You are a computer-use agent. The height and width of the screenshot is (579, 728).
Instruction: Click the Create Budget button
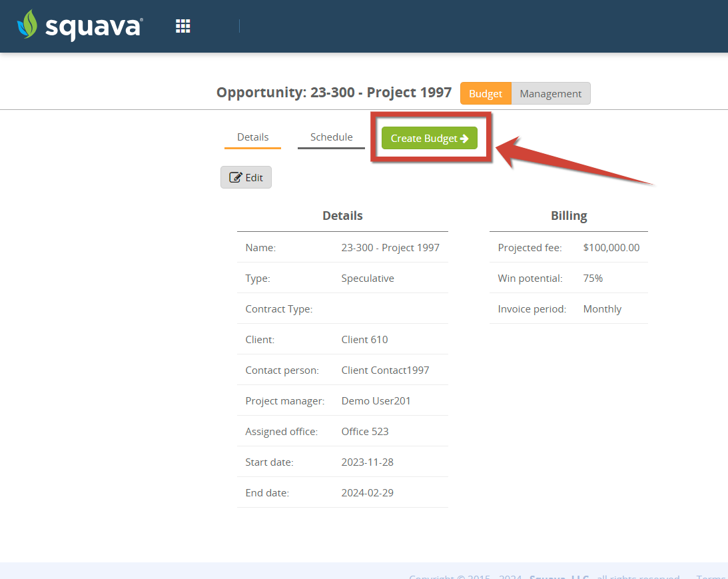coord(430,138)
